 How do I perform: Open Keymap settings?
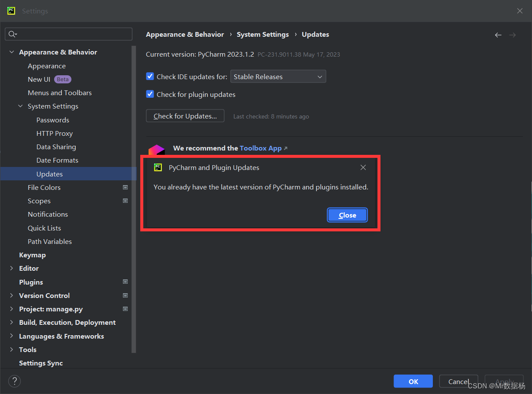click(32, 255)
